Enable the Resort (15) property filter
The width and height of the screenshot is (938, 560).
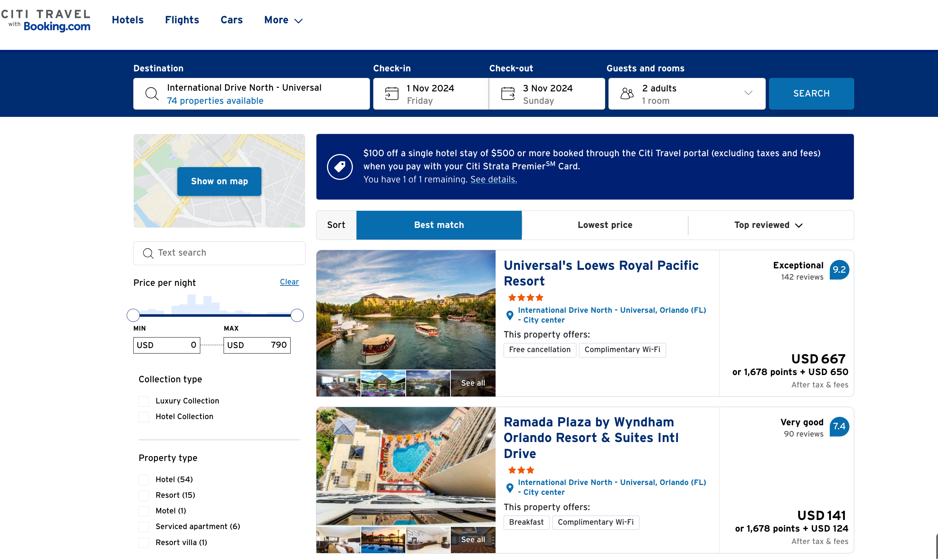[143, 496]
